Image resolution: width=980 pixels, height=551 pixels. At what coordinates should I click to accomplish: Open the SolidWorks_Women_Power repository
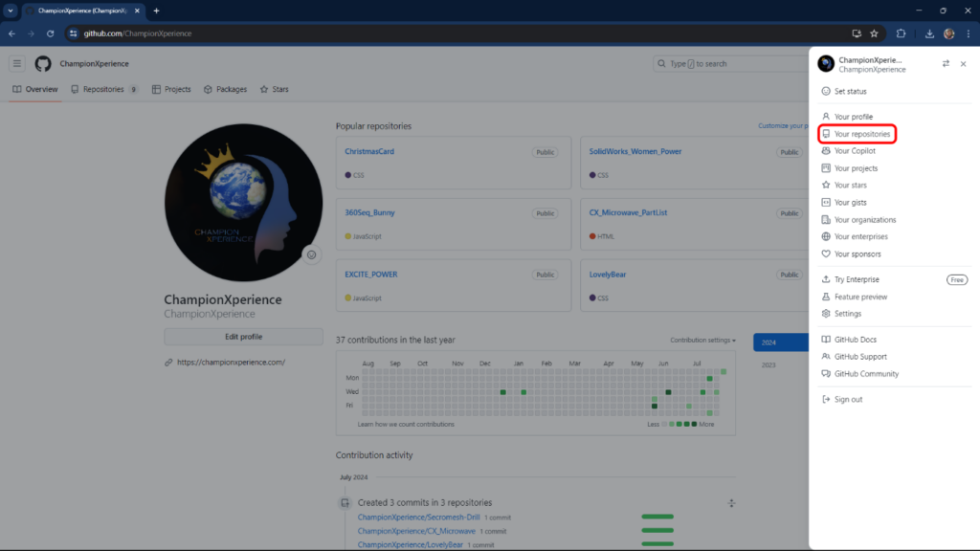[x=635, y=152]
